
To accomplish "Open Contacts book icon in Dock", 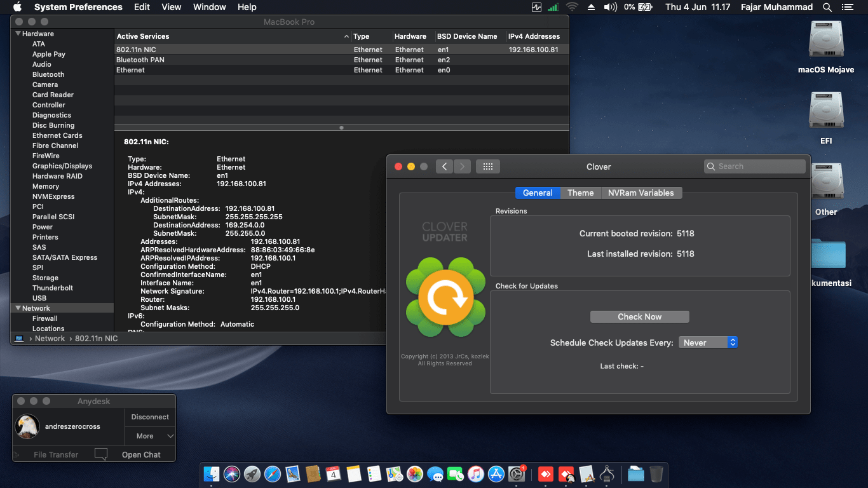I will click(x=313, y=474).
